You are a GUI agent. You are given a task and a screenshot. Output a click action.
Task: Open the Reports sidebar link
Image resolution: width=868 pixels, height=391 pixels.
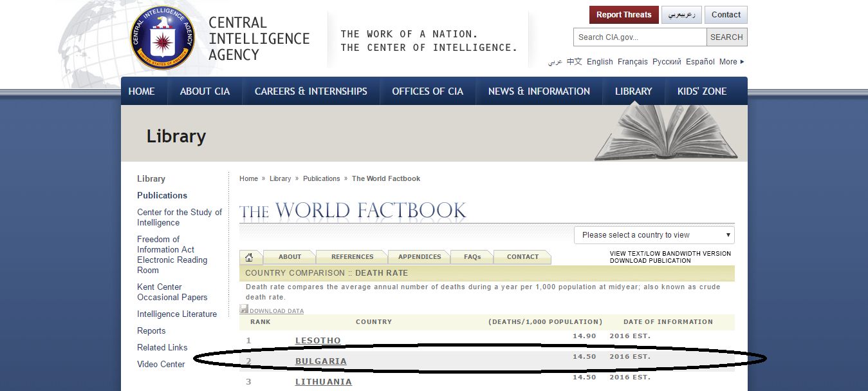151,331
